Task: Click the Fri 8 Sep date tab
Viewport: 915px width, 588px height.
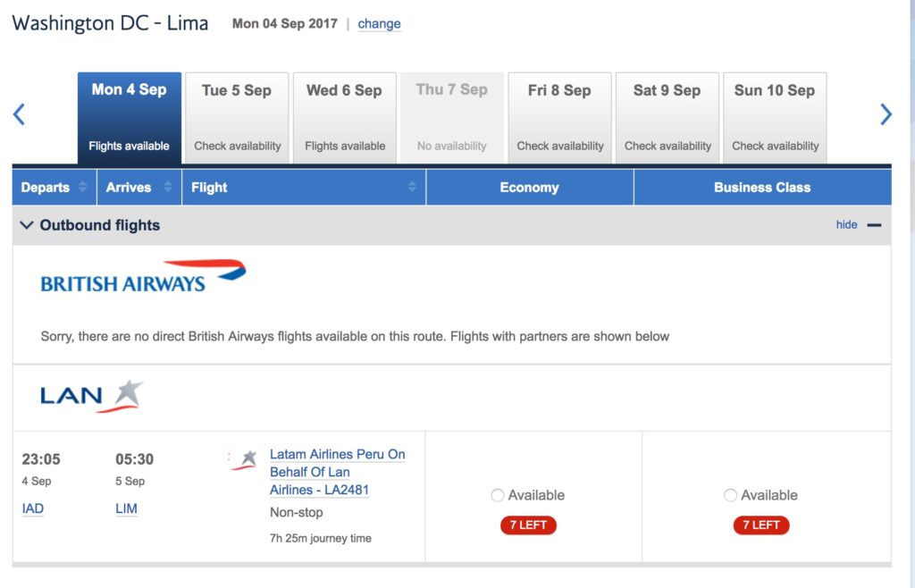Action: pos(559,117)
